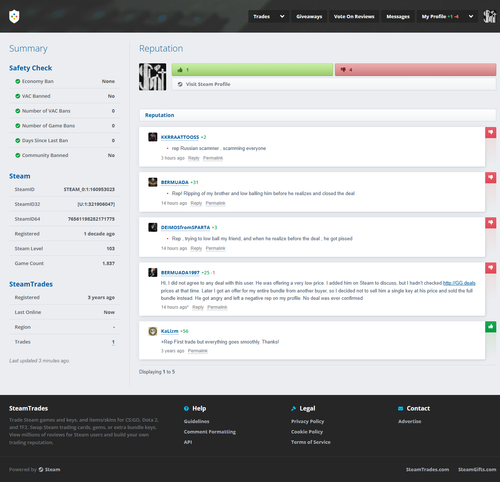Click negative flag on KKRRAATTOOSS review
The height and width of the screenshot is (482, 500).
491,132
